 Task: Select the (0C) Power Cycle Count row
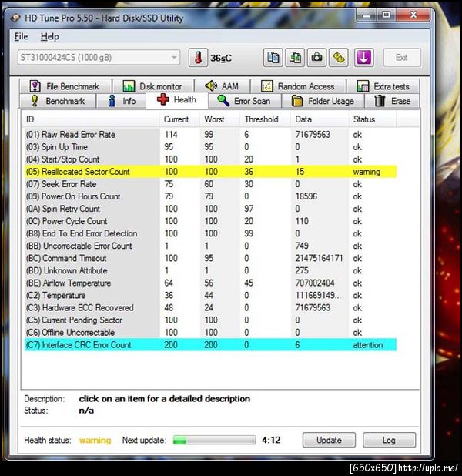210,221
